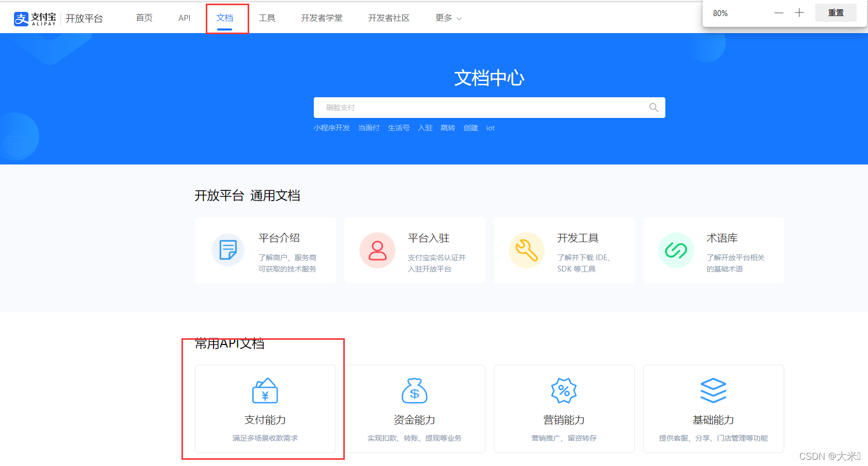Click the 开发工具 wrench icon
The image size is (868, 466).
(527, 250)
